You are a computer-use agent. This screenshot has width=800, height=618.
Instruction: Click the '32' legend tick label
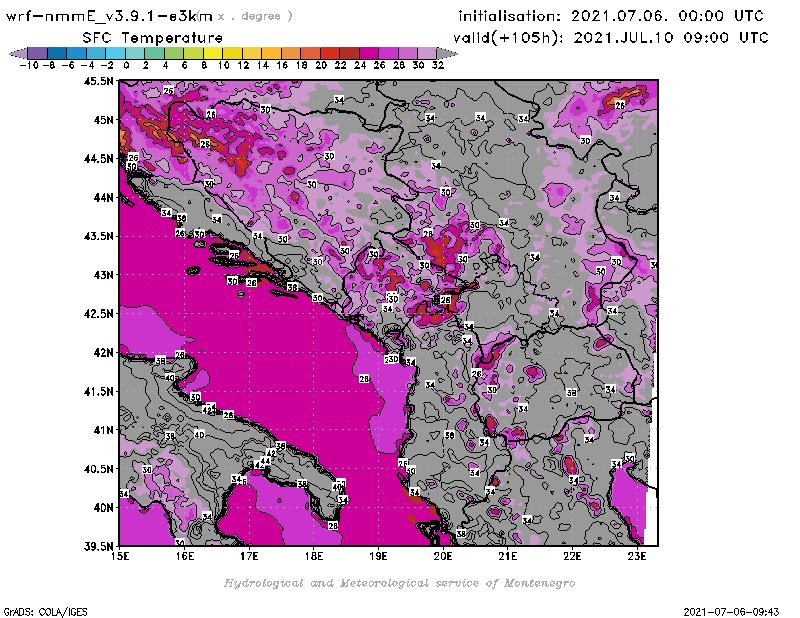pyautogui.click(x=438, y=65)
